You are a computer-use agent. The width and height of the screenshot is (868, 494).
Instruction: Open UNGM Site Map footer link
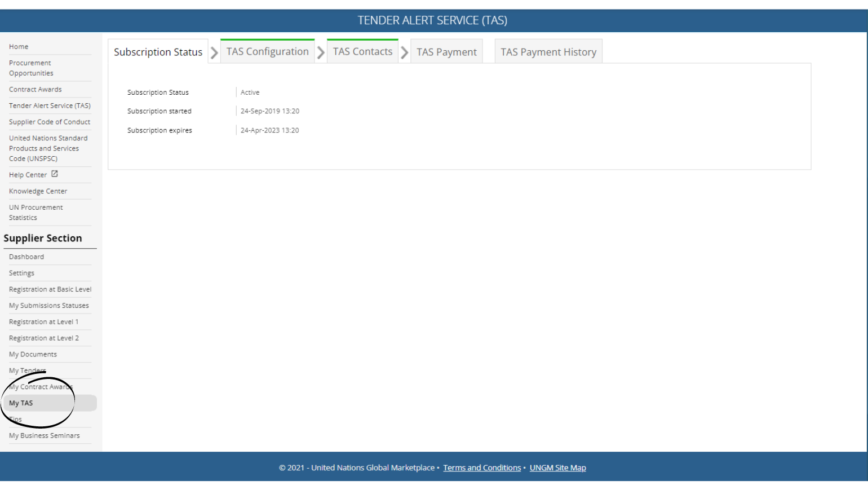pyautogui.click(x=558, y=468)
